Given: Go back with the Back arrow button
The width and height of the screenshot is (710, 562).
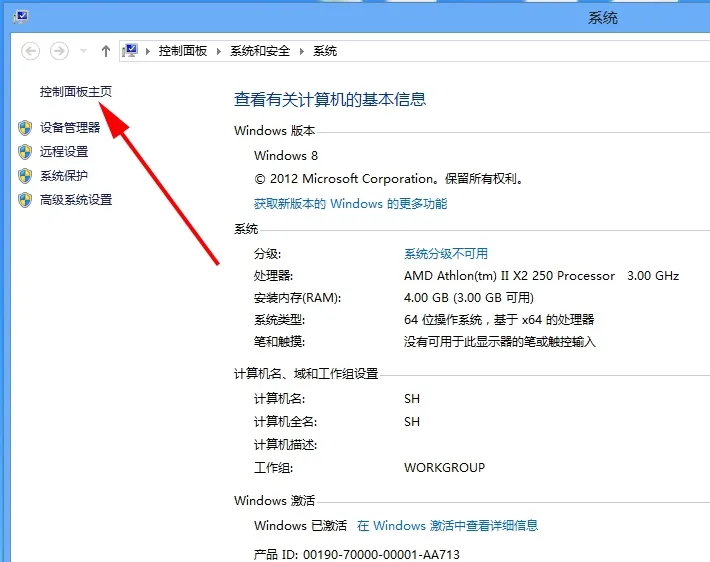Looking at the screenshot, I should click(30, 51).
